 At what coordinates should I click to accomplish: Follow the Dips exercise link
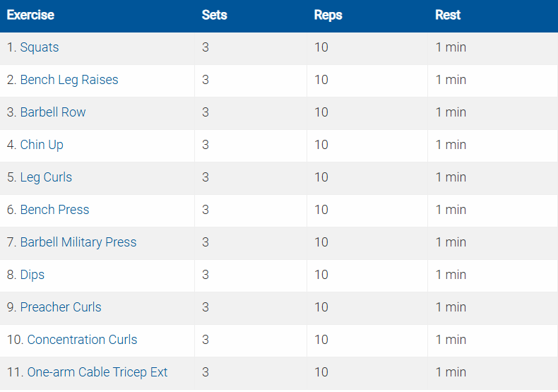pos(32,275)
